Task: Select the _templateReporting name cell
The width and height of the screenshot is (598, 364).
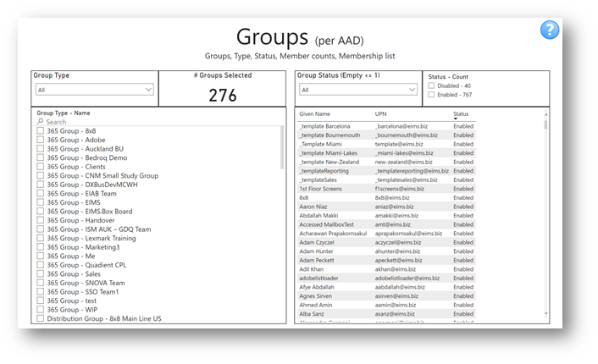Action: (x=324, y=171)
